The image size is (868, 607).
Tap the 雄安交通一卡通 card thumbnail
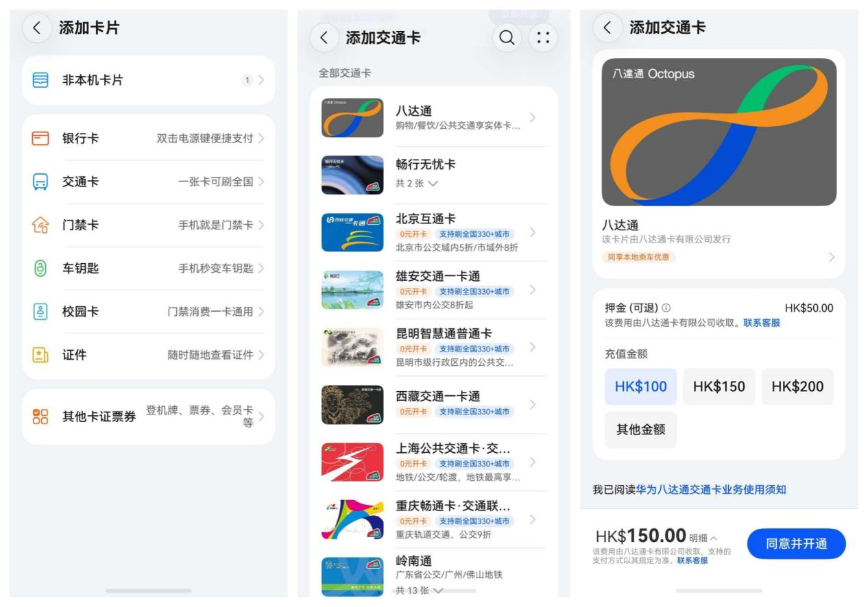[352, 290]
